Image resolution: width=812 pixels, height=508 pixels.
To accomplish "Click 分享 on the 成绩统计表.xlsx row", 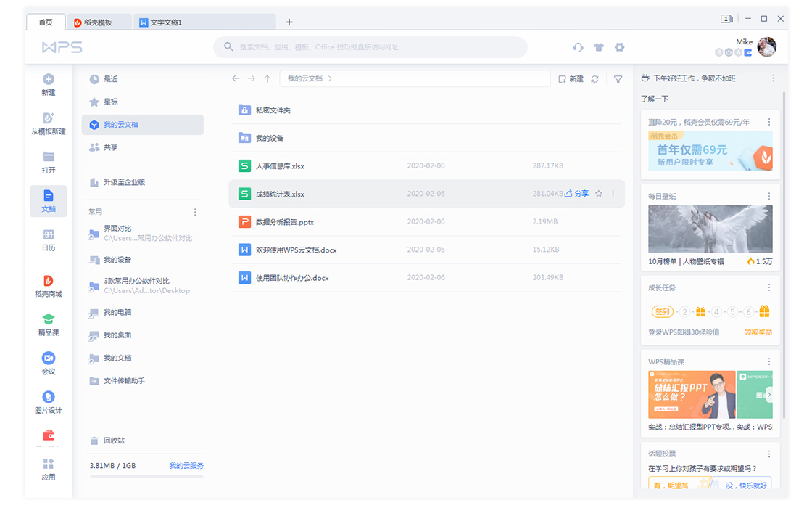I will [576, 193].
